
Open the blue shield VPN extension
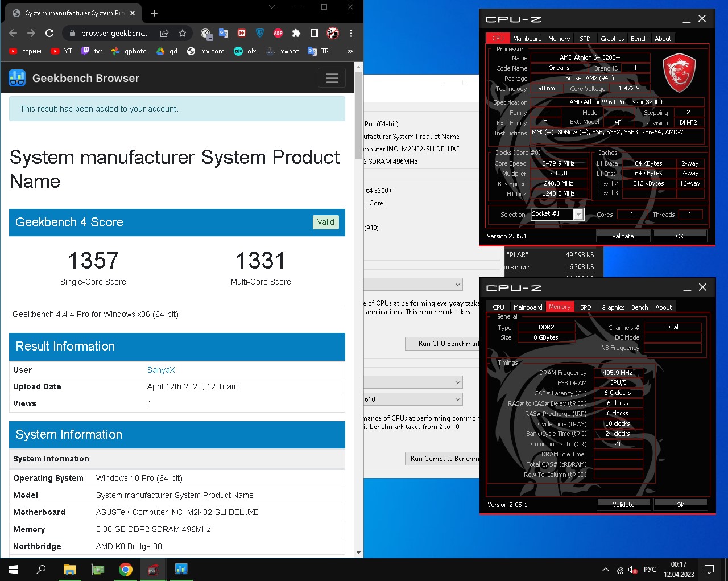point(260,33)
